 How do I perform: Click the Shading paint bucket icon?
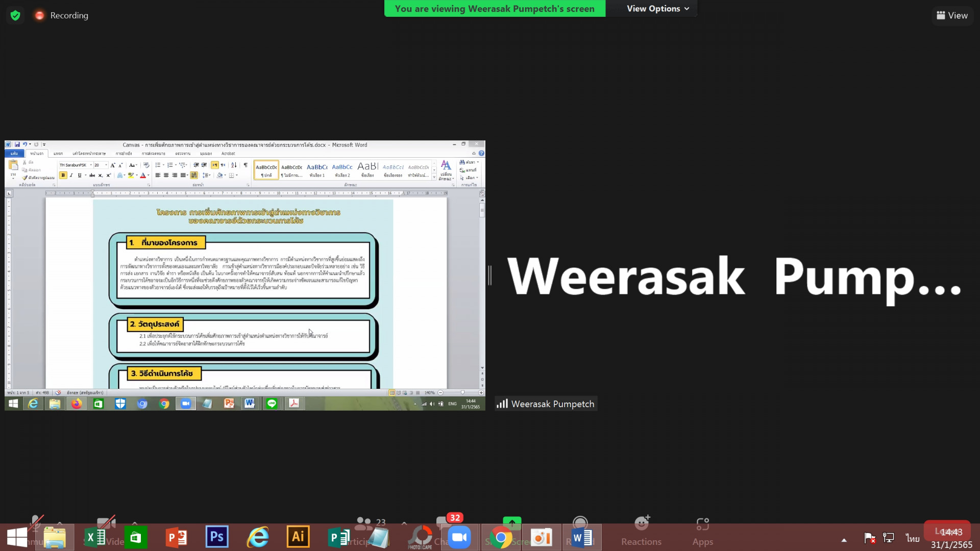pyautogui.click(x=219, y=175)
